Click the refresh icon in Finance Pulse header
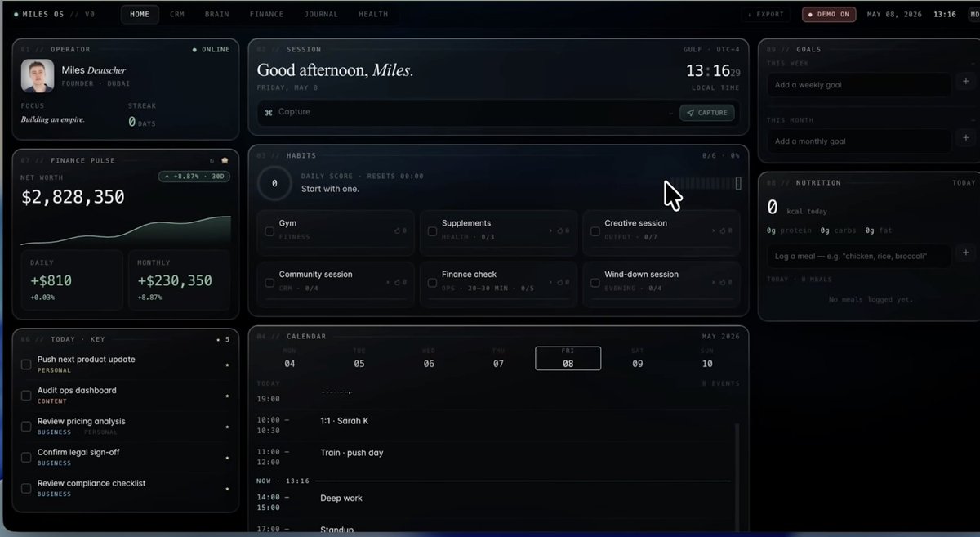 pos(212,161)
